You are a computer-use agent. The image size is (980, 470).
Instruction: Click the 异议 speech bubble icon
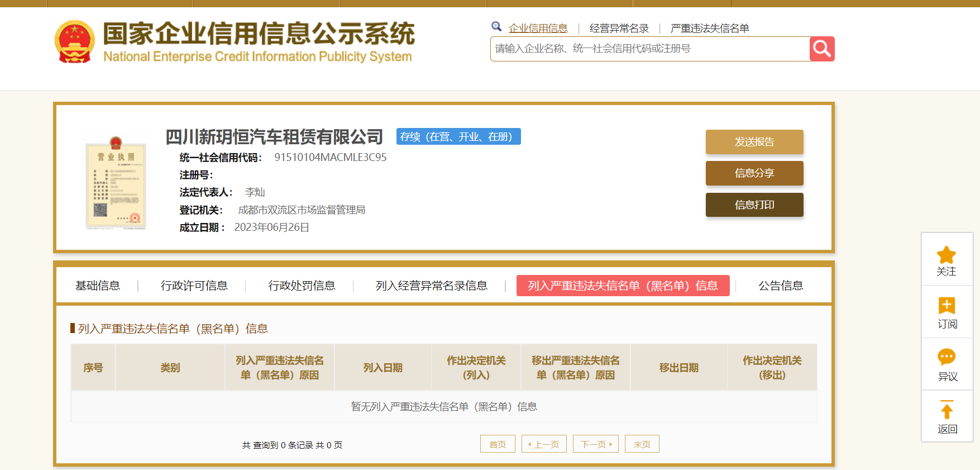point(946,357)
